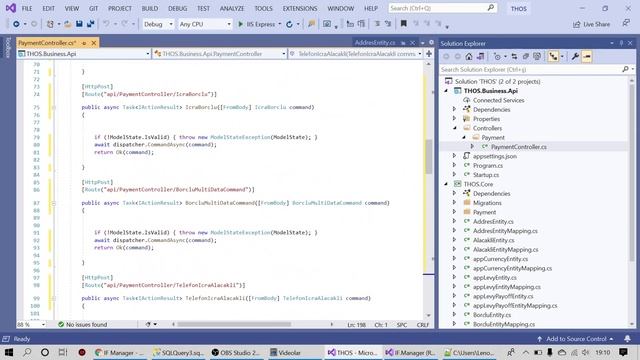Open the DEBUG menu
Image resolution: width=640 pixels, height=360 pixels.
178,9
